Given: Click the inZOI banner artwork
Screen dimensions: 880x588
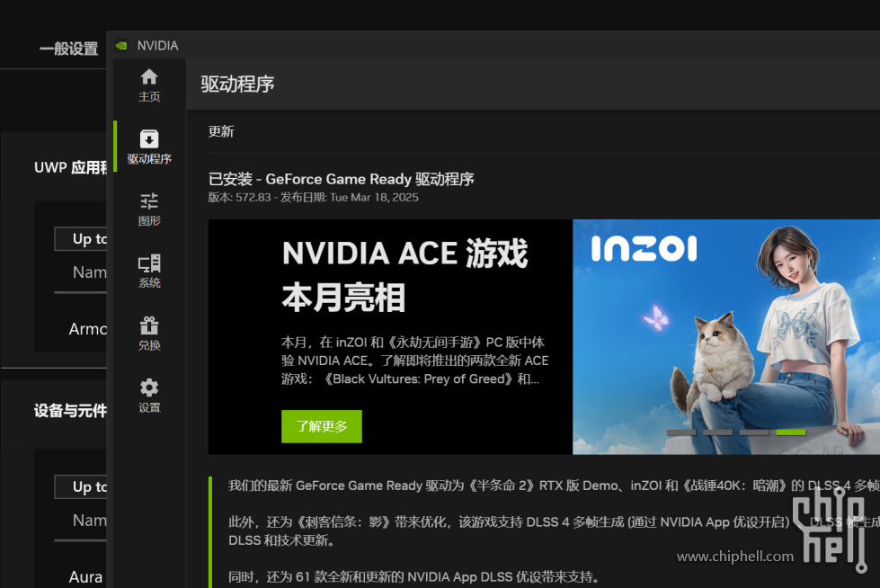Looking at the screenshot, I should click(x=726, y=337).
